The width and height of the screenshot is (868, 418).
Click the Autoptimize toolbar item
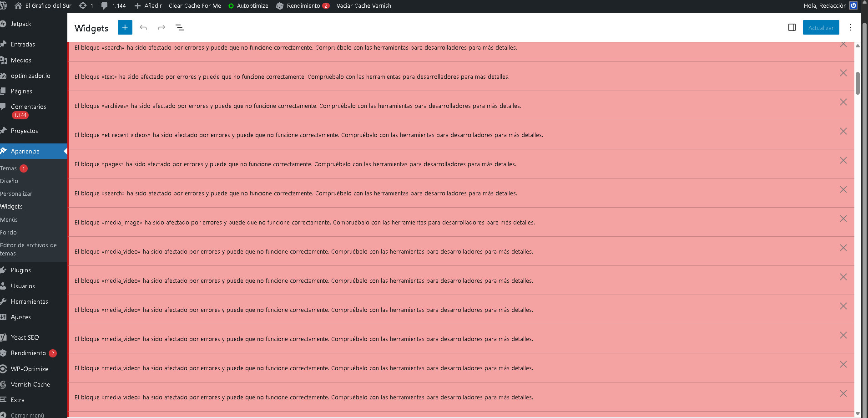[248, 6]
